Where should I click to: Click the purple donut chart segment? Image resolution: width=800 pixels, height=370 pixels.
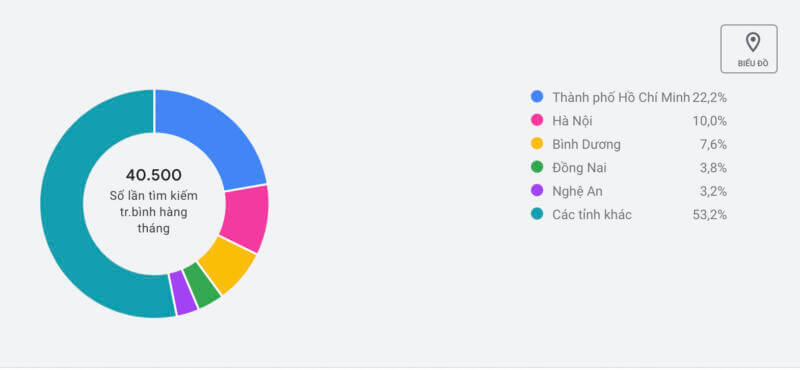point(184,293)
